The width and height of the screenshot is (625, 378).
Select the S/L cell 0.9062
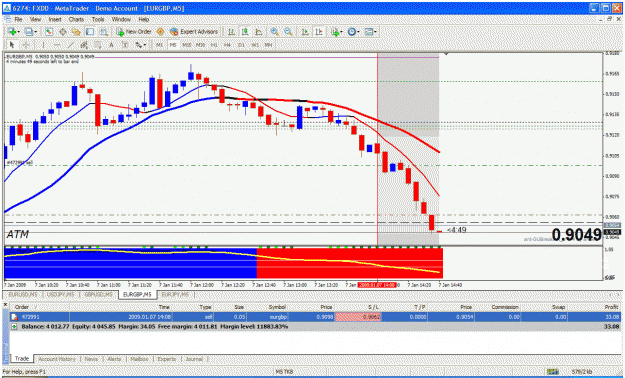(358, 317)
